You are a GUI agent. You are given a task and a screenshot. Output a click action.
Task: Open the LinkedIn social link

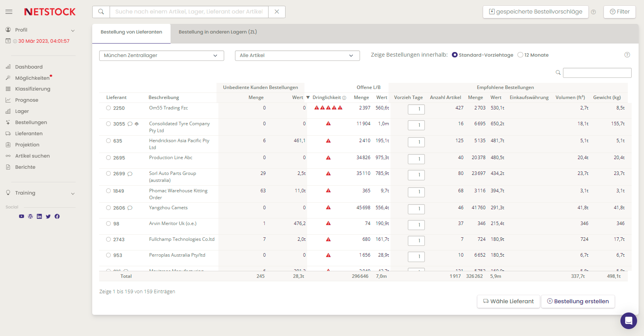click(39, 217)
